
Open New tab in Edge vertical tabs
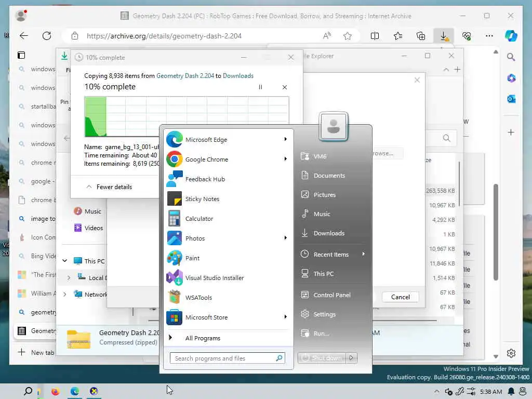[x=35, y=352]
